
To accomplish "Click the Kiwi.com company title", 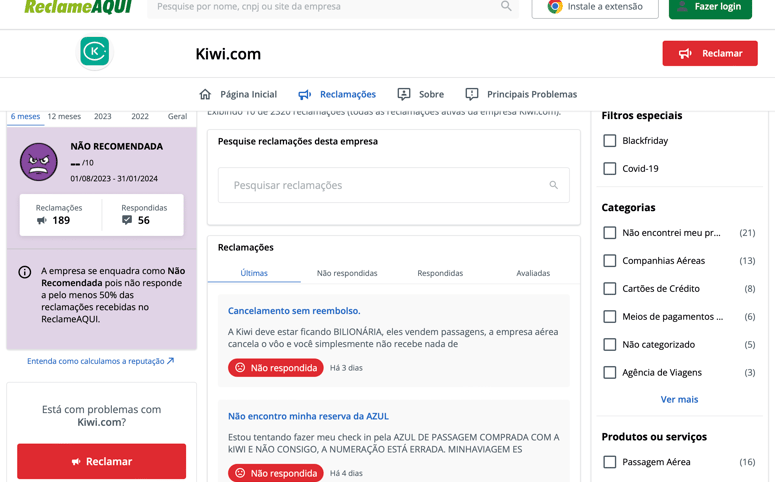I will point(228,53).
